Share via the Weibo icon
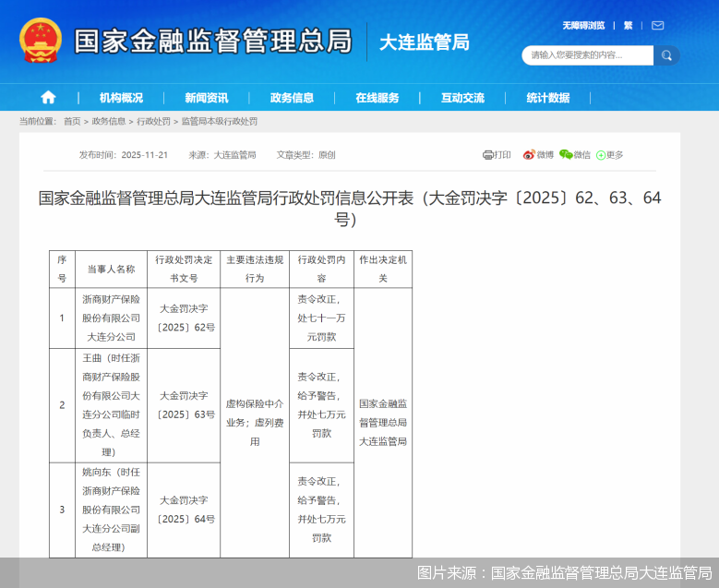This screenshot has height=588, width=719. (x=529, y=155)
